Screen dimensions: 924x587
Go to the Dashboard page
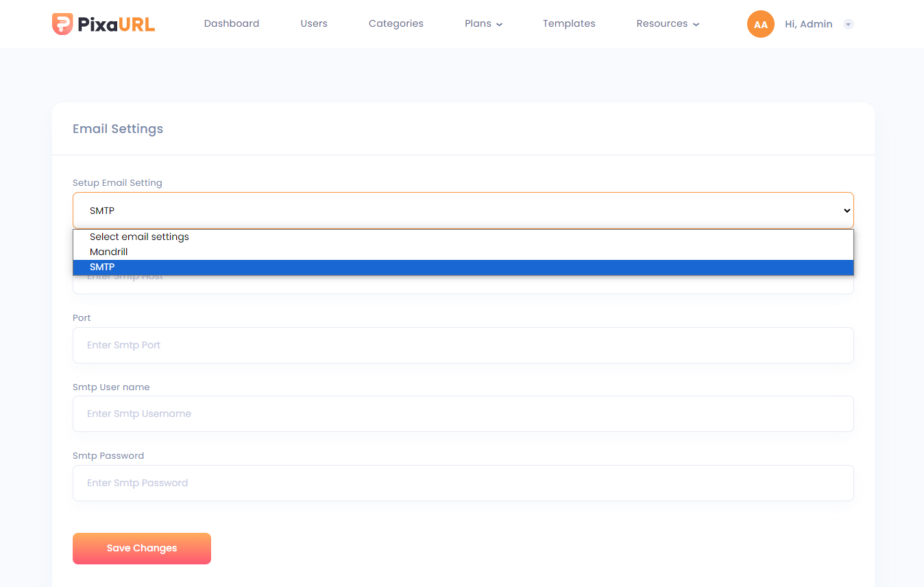[x=232, y=23]
